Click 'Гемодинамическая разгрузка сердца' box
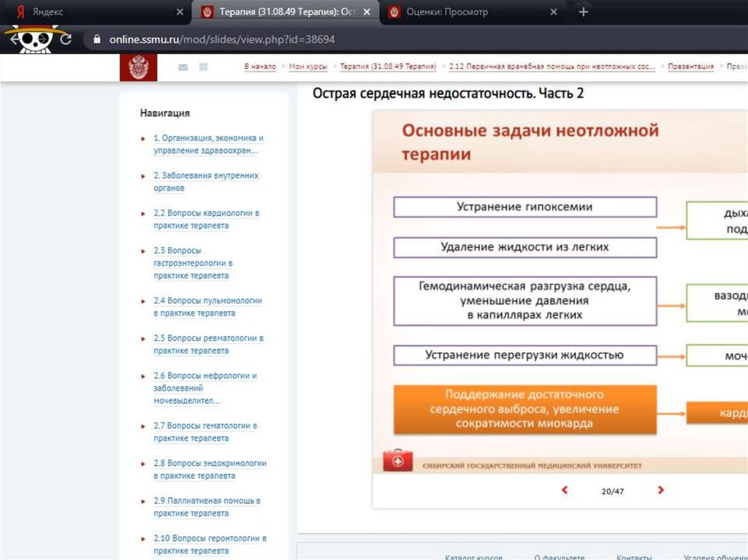The image size is (748, 560). coord(524,301)
